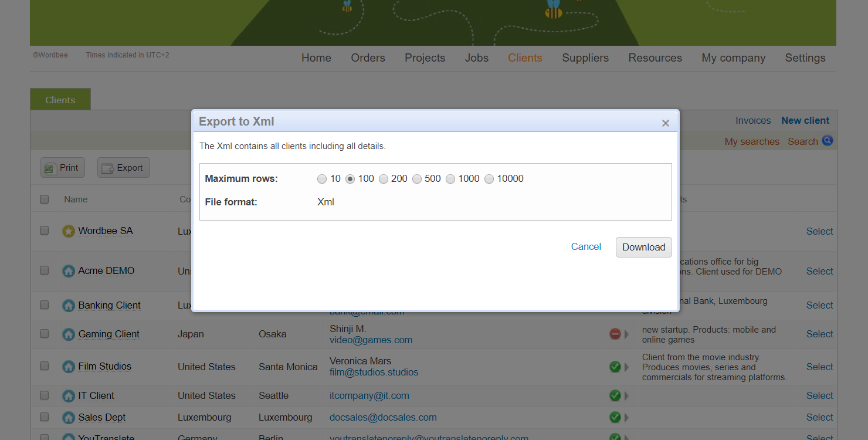Open the film@studios.studios email link

coord(374,372)
